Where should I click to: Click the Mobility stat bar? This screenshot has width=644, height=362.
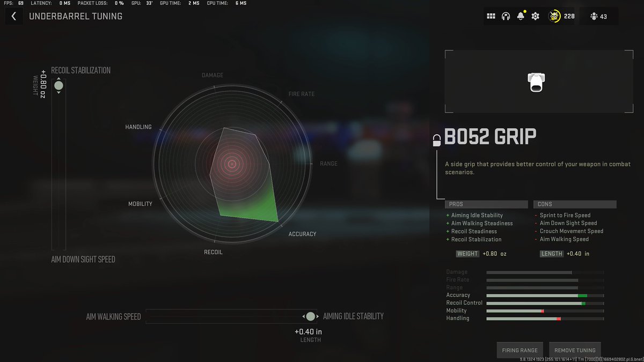[545, 311]
